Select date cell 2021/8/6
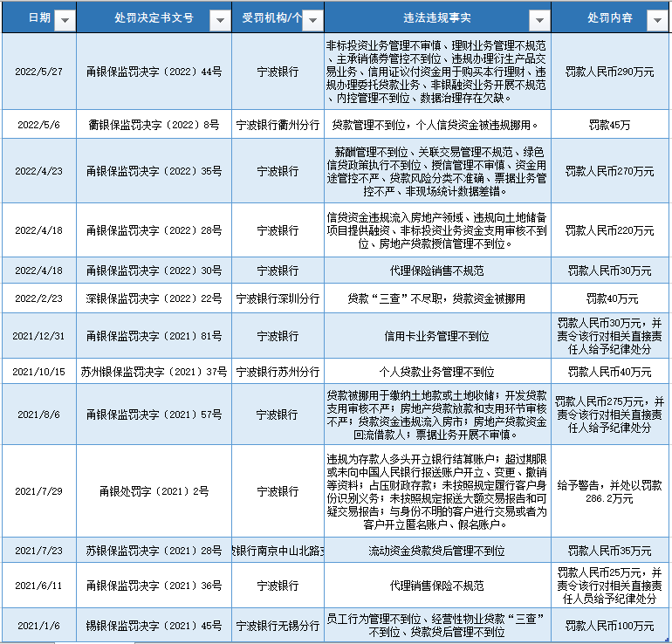This screenshot has width=672, height=644. pyautogui.click(x=39, y=414)
